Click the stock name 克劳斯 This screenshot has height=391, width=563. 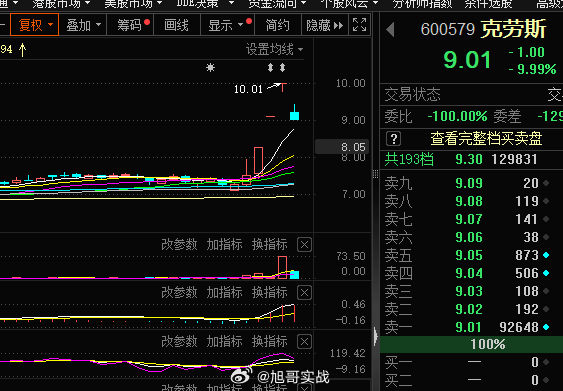tap(513, 29)
